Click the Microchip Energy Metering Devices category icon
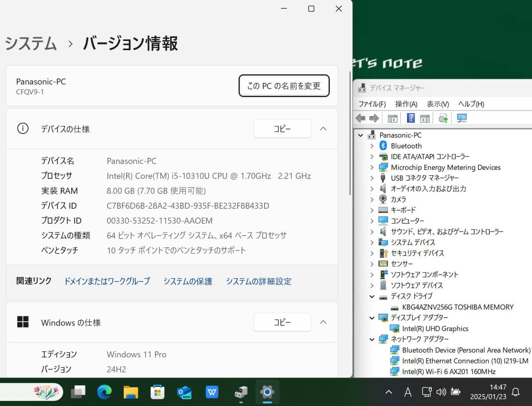 coord(383,167)
